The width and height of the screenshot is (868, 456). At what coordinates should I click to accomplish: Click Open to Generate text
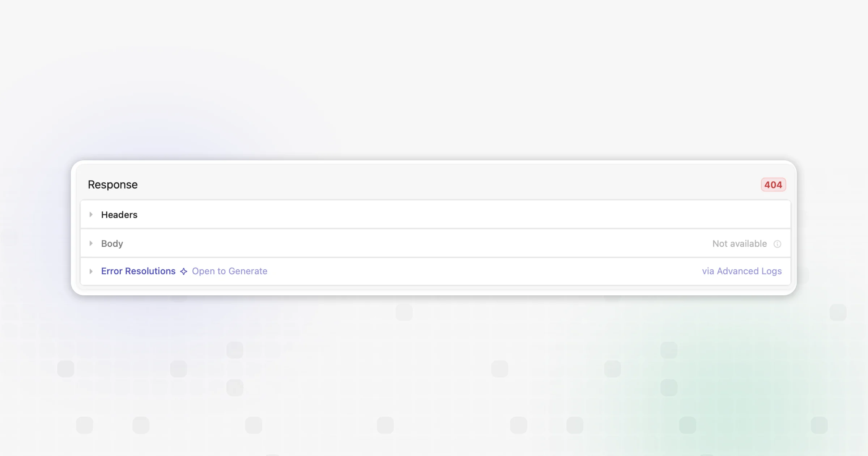(230, 271)
